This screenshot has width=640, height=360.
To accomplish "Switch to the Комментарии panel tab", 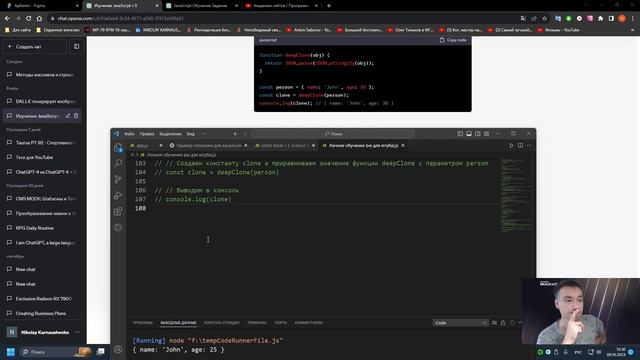I will click(x=309, y=323).
